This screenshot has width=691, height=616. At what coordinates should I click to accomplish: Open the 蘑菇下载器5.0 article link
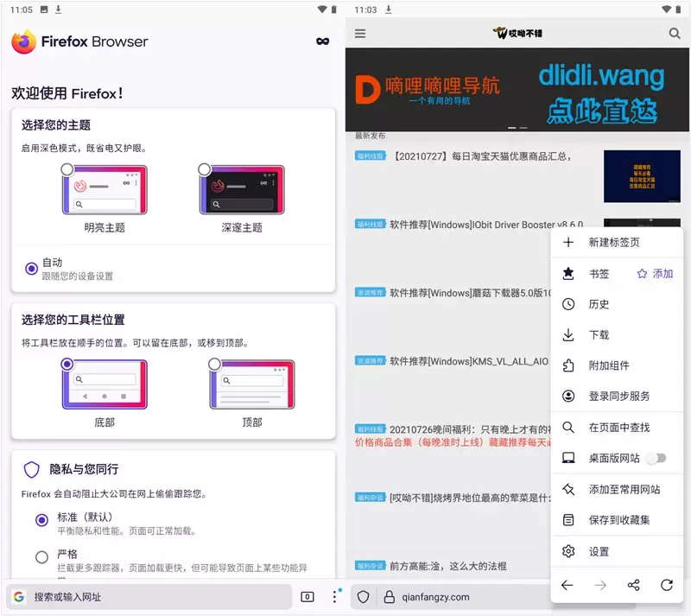coord(470,293)
